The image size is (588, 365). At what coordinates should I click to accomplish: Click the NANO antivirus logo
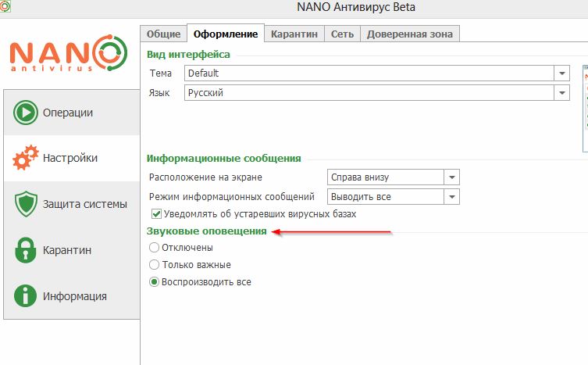69,55
